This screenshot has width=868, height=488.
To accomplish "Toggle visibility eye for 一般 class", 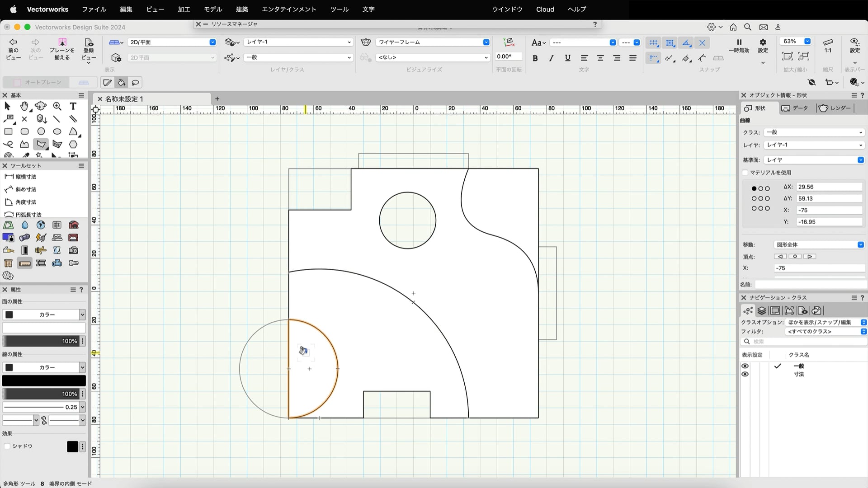I will (745, 366).
